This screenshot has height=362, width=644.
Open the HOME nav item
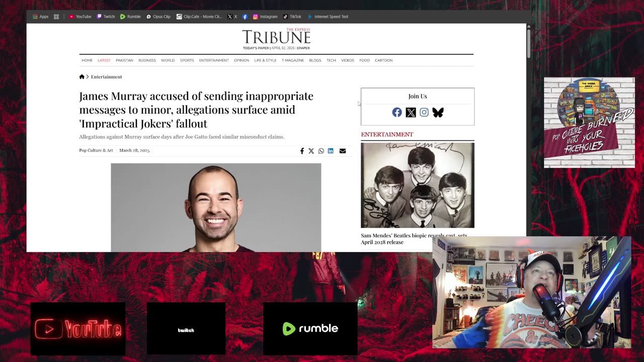(87, 60)
